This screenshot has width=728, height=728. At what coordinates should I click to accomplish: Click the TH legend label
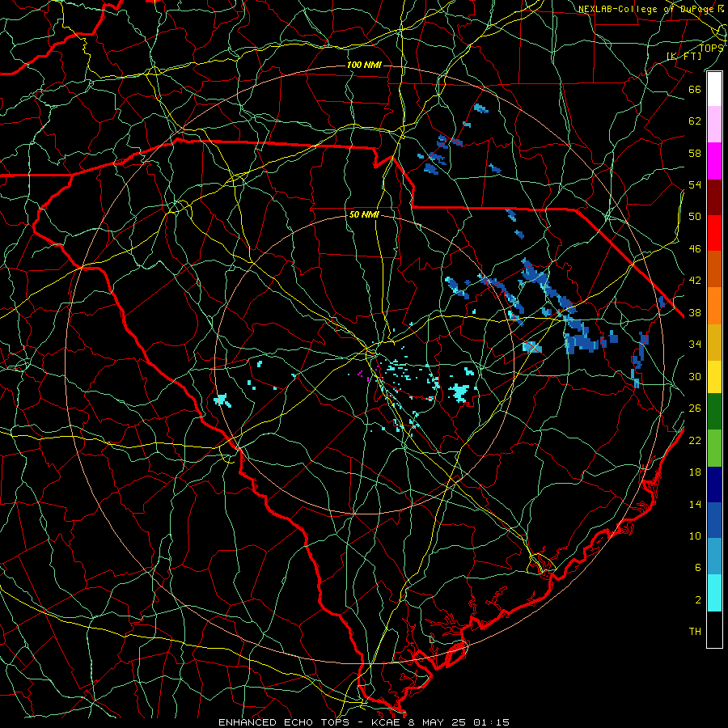coord(695,632)
